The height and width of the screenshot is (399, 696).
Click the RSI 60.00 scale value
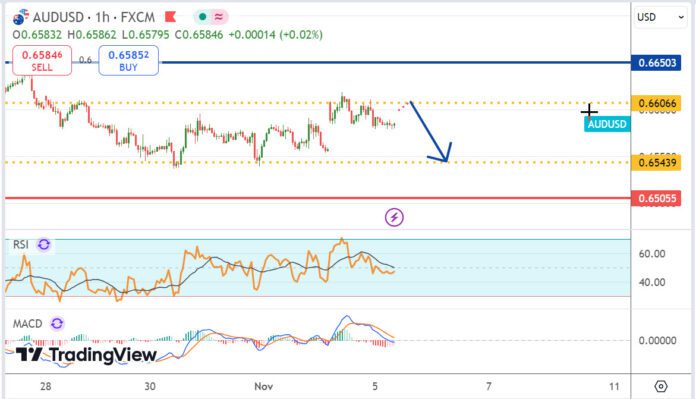click(652, 254)
